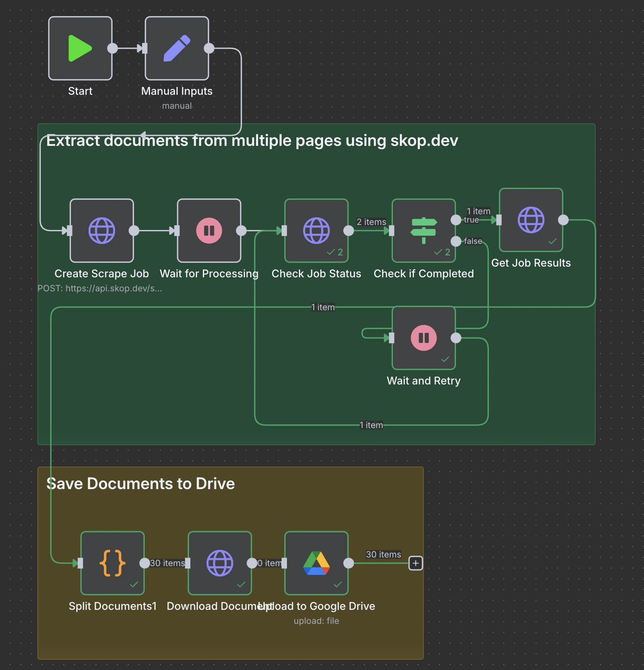
Task: Select the '2 items' connection label
Action: (371, 222)
